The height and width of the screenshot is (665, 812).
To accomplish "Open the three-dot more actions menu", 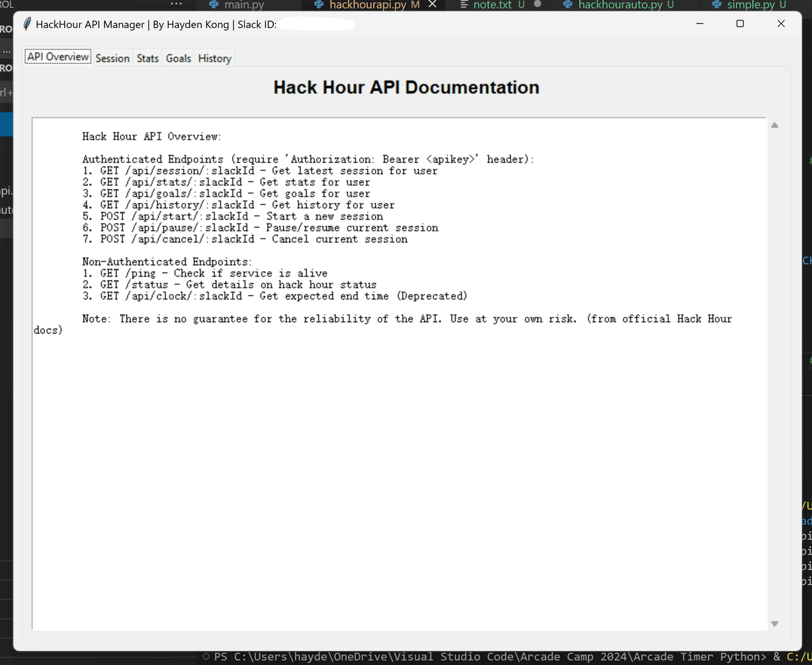I will (176, 4).
